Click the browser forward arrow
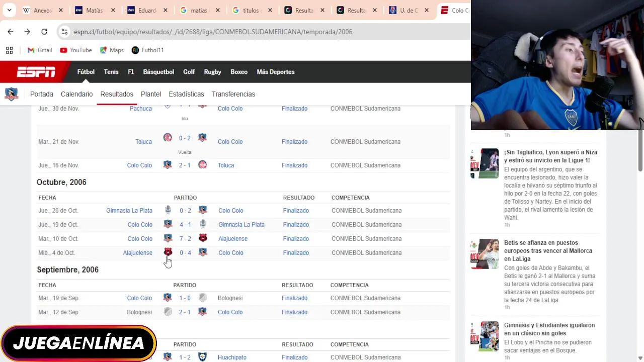This screenshot has width=644, height=362. pos(27,32)
